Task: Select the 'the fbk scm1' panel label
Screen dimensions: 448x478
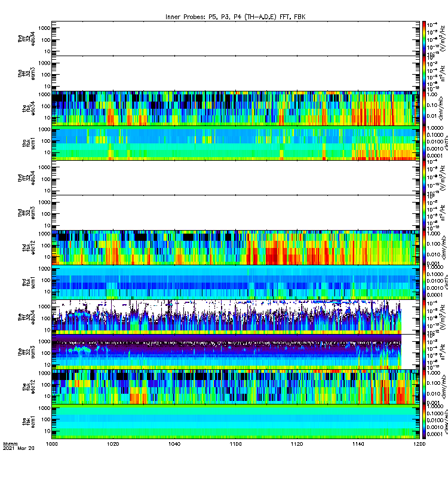Action: (x=29, y=422)
